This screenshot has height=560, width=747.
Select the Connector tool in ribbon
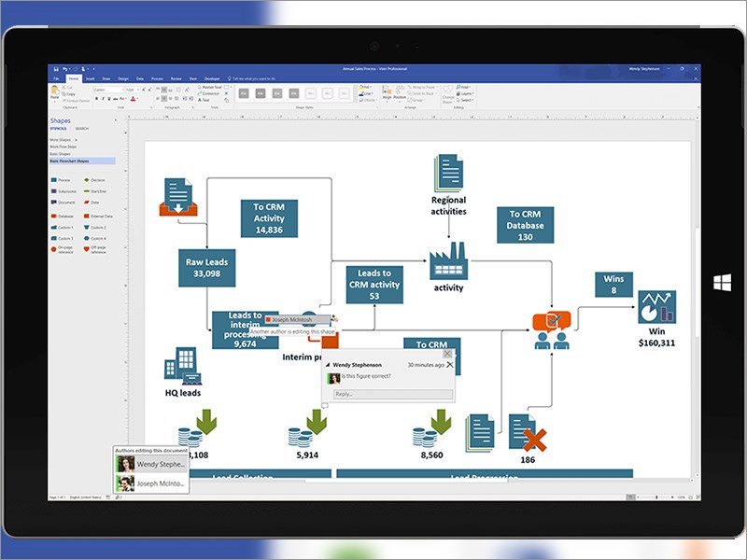pyautogui.click(x=208, y=94)
